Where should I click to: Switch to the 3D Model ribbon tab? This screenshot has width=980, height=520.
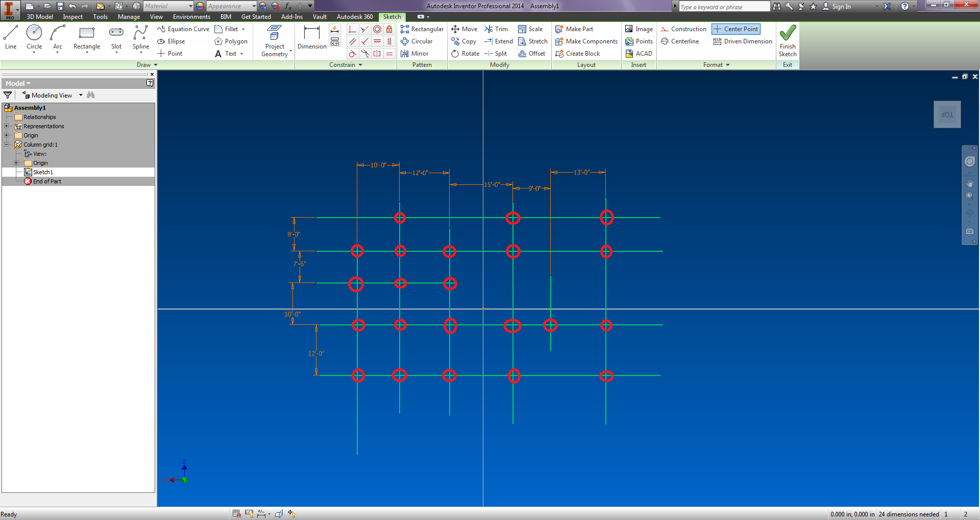point(39,16)
